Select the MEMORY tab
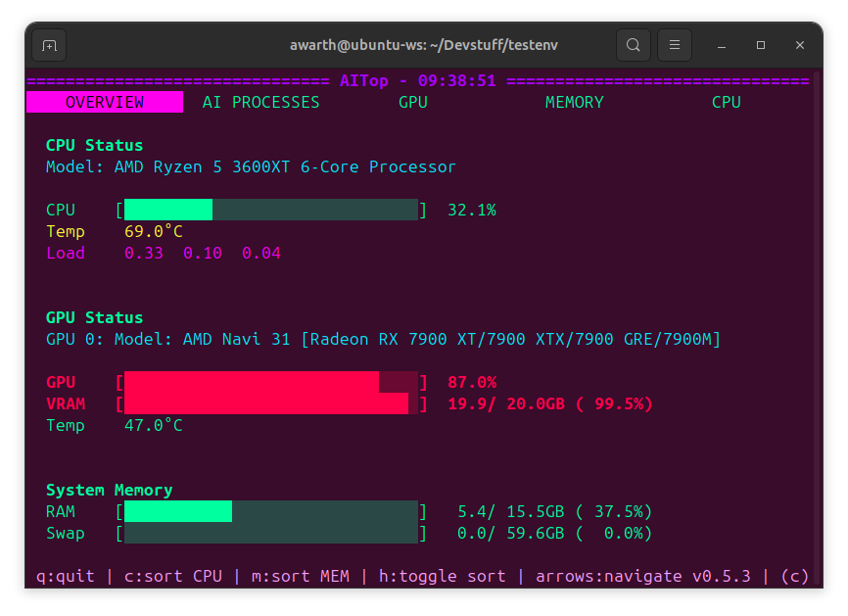Screen dimensions: 848x616 click(x=574, y=102)
